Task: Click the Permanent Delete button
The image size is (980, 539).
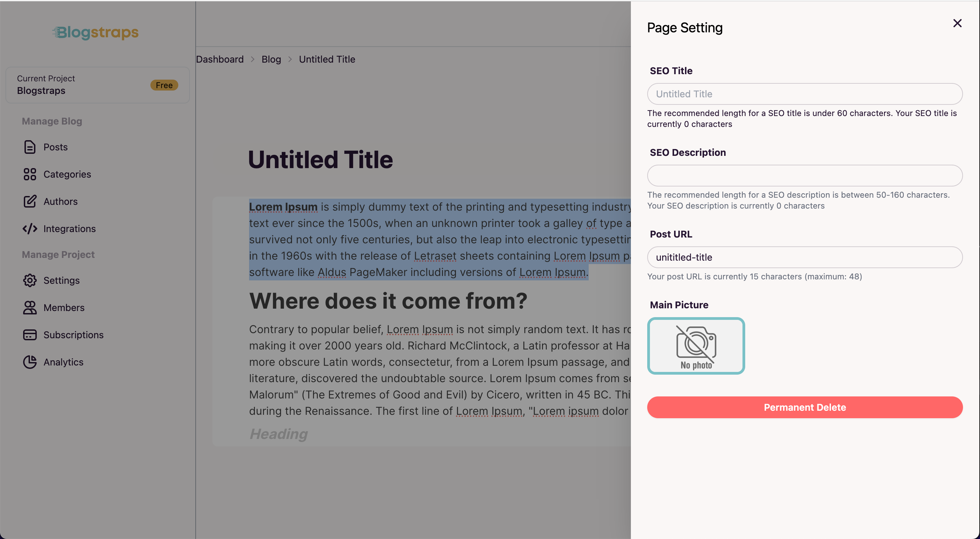Action: 805,407
